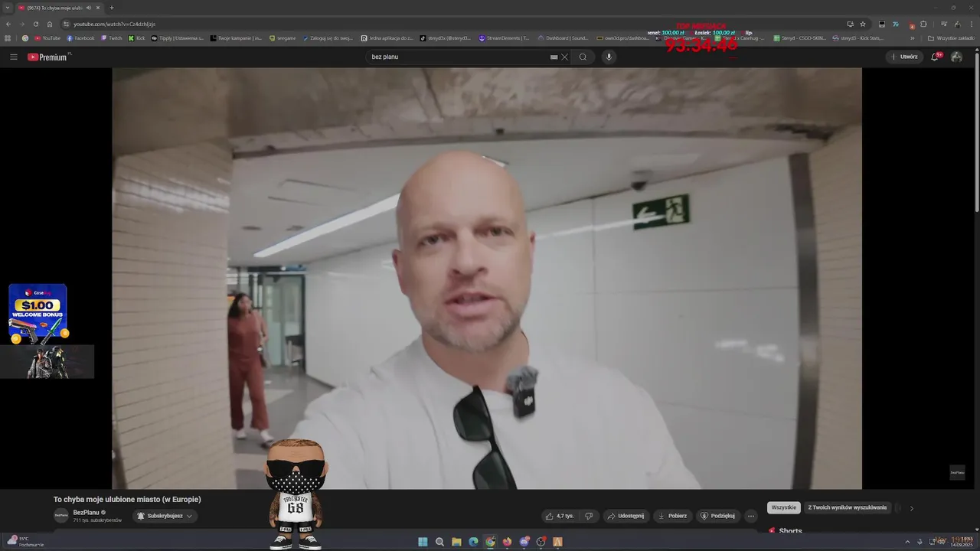The height and width of the screenshot is (551, 980).
Task: Open the 'Stryd - CSGO-SKIN...' bookmark
Action: point(799,38)
